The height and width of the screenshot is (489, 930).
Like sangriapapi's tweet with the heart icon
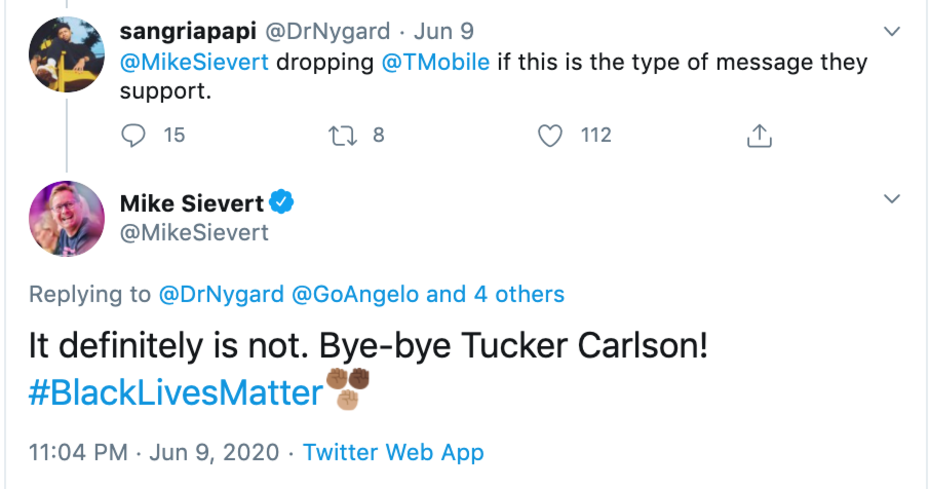pyautogui.click(x=550, y=135)
